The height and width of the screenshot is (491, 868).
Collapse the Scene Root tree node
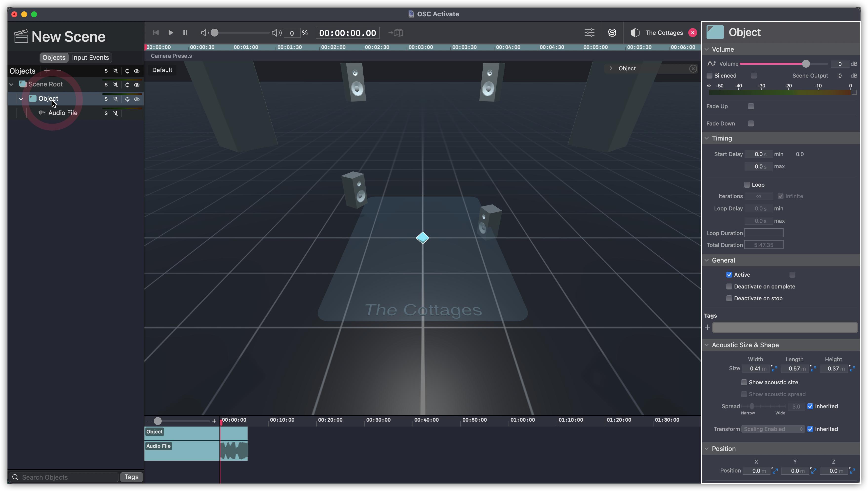pyautogui.click(x=11, y=84)
